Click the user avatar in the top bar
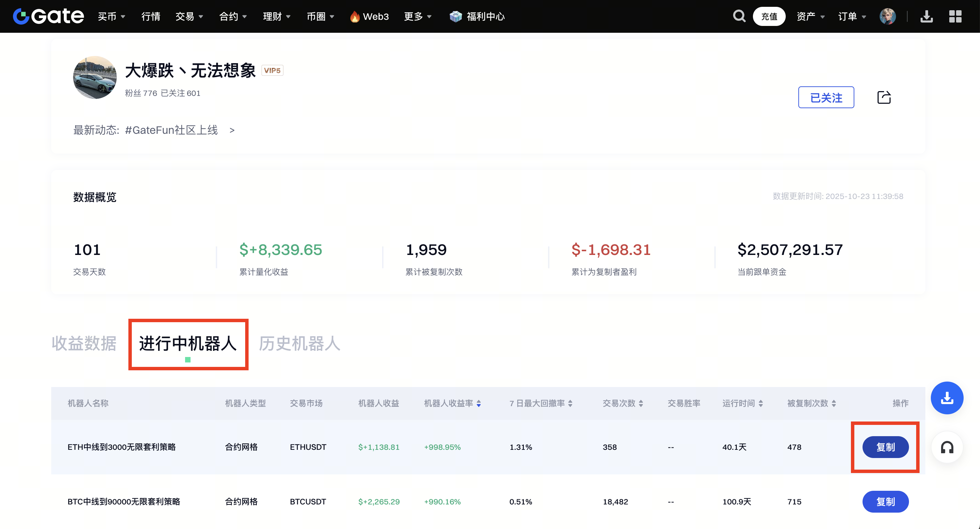Viewport: 980px width, 529px height. pos(887,16)
